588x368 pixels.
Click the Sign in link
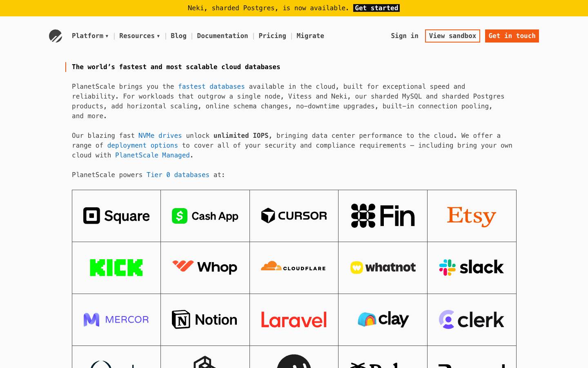[x=405, y=36]
